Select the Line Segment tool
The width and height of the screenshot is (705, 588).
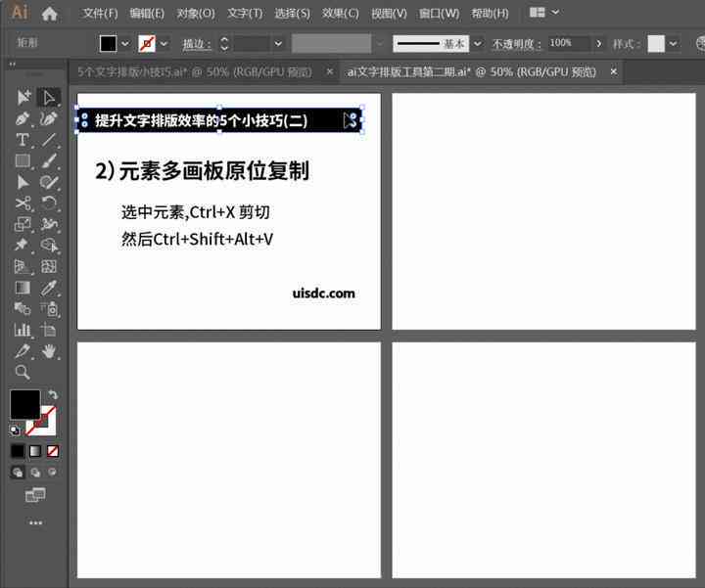coord(49,140)
